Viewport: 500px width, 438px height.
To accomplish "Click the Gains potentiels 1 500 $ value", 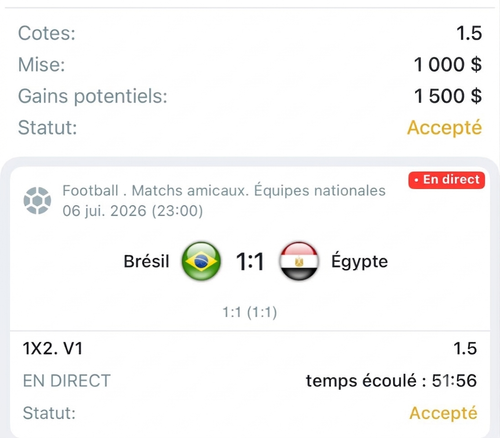I will point(448,96).
